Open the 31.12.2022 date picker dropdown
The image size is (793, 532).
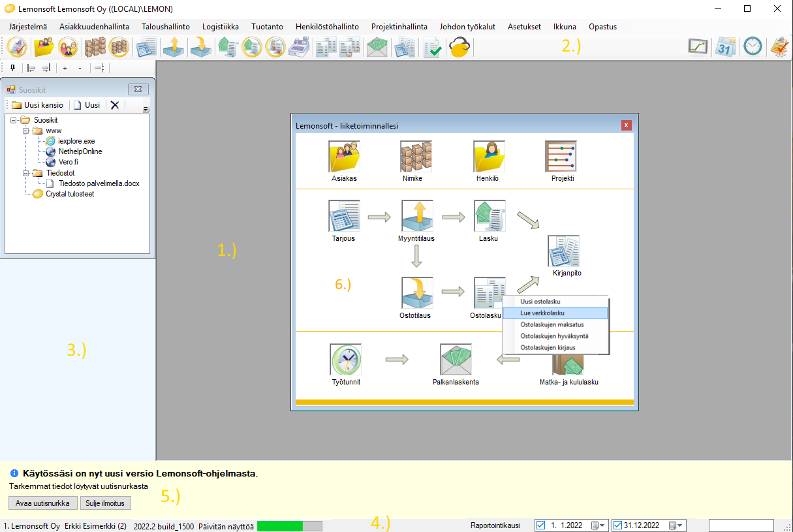pos(677,525)
